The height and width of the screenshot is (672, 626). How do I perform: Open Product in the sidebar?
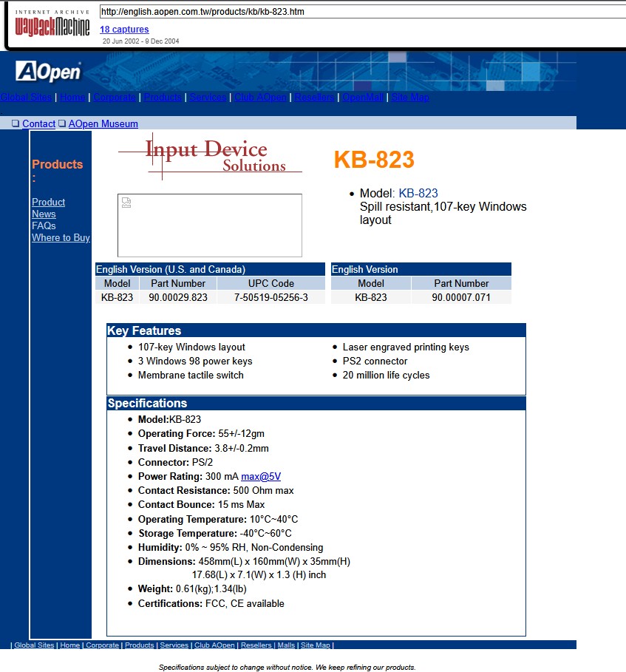point(48,202)
